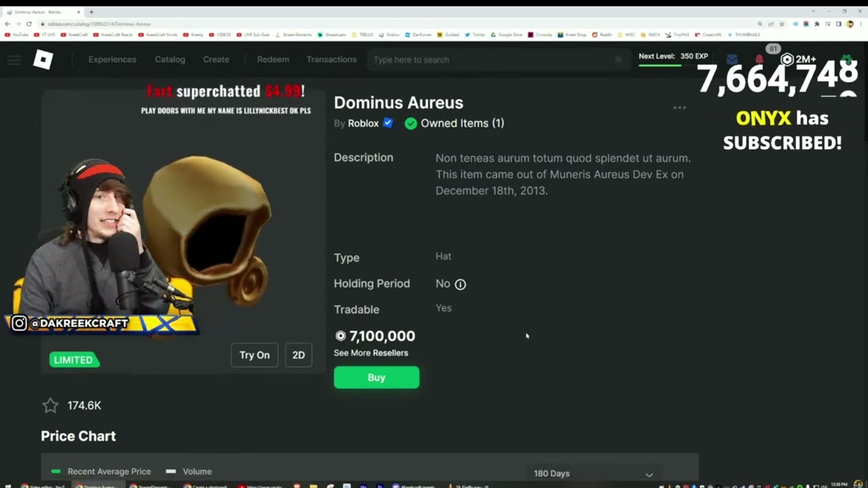The height and width of the screenshot is (488, 868).
Task: Click the browser forward arrow
Action: point(18,24)
